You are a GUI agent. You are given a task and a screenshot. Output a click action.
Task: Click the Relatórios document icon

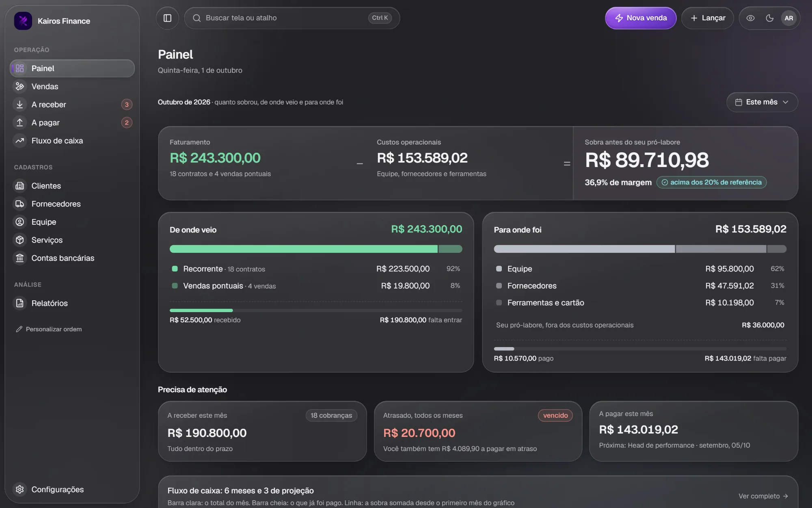coord(19,303)
